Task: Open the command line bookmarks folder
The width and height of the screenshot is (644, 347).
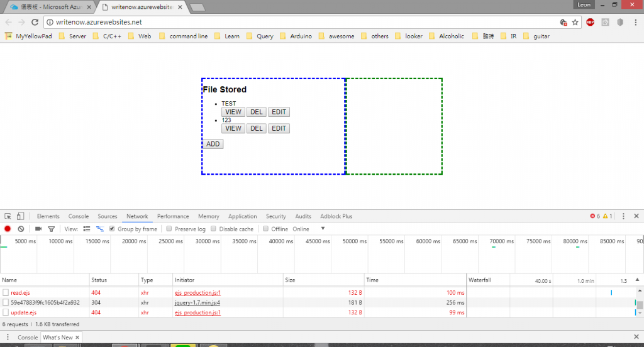Action: pyautogui.click(x=183, y=36)
